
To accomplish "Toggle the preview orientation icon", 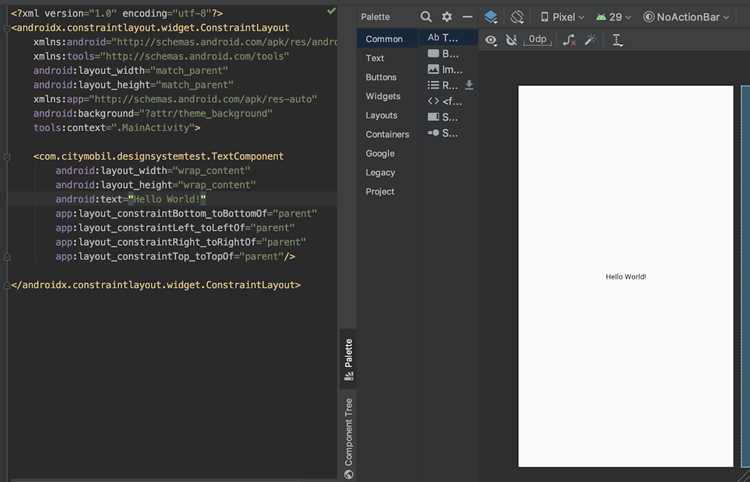I will pyautogui.click(x=517, y=17).
